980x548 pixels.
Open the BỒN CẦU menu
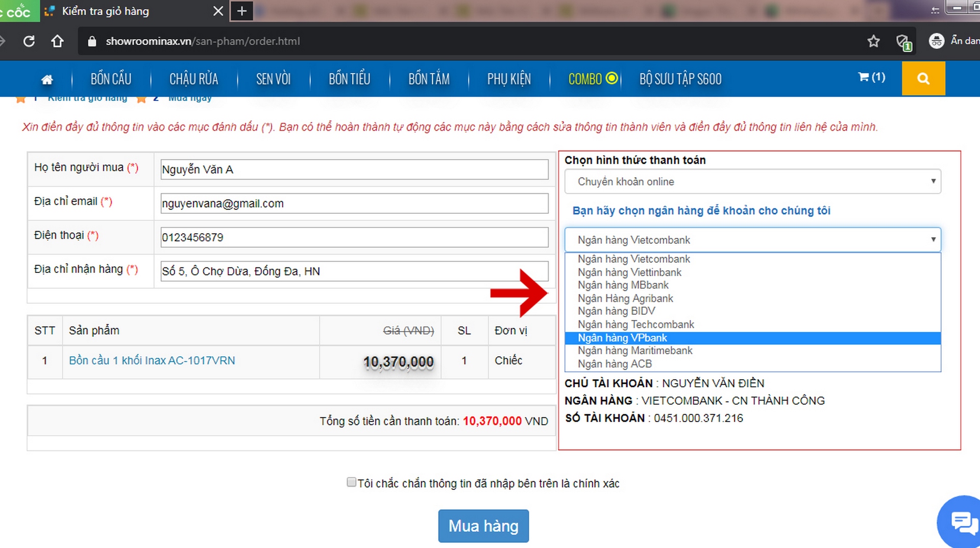tap(111, 79)
